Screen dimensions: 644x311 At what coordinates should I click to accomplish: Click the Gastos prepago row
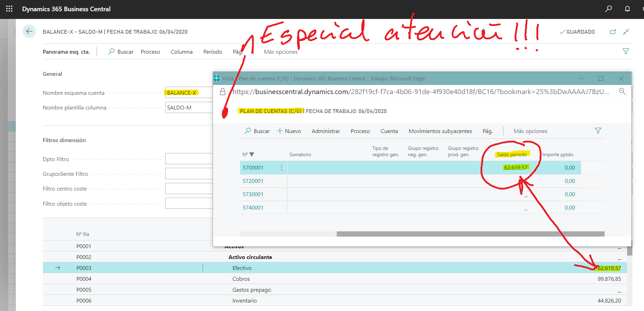335,290
